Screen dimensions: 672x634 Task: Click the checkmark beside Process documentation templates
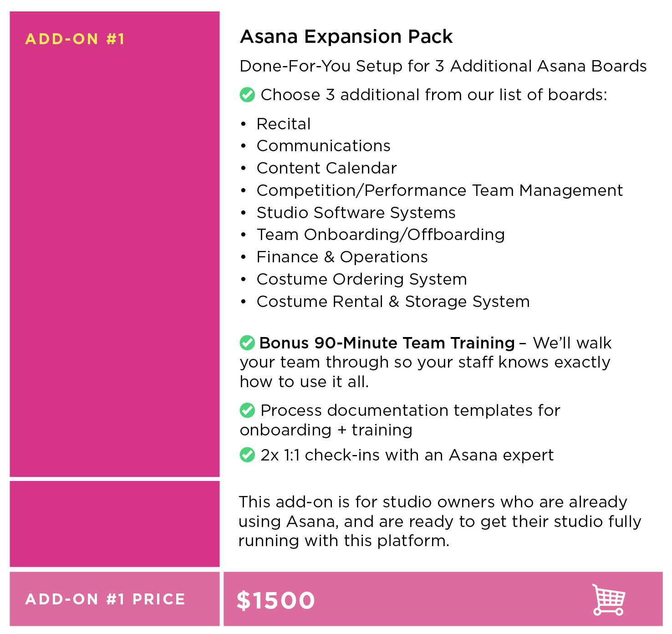pos(247,410)
